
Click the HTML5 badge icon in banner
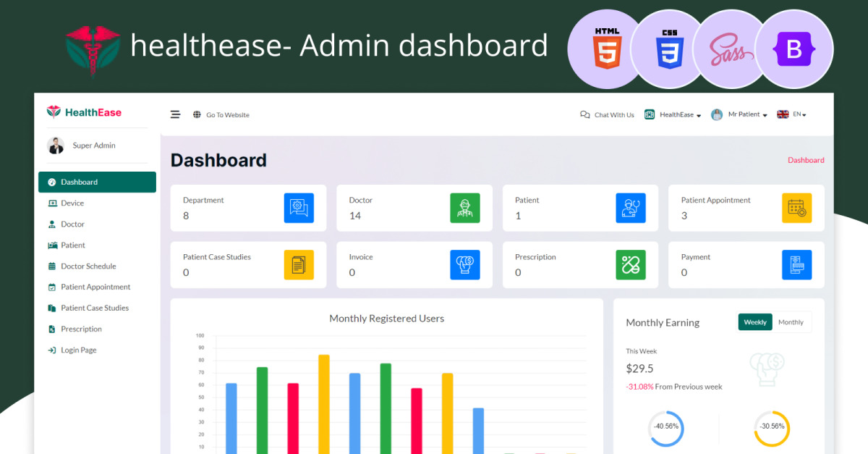click(x=608, y=49)
